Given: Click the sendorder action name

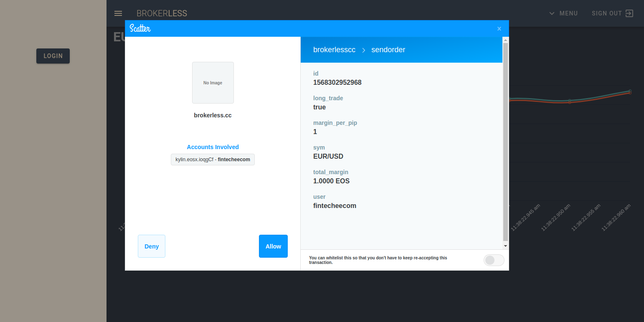Looking at the screenshot, I should point(388,50).
